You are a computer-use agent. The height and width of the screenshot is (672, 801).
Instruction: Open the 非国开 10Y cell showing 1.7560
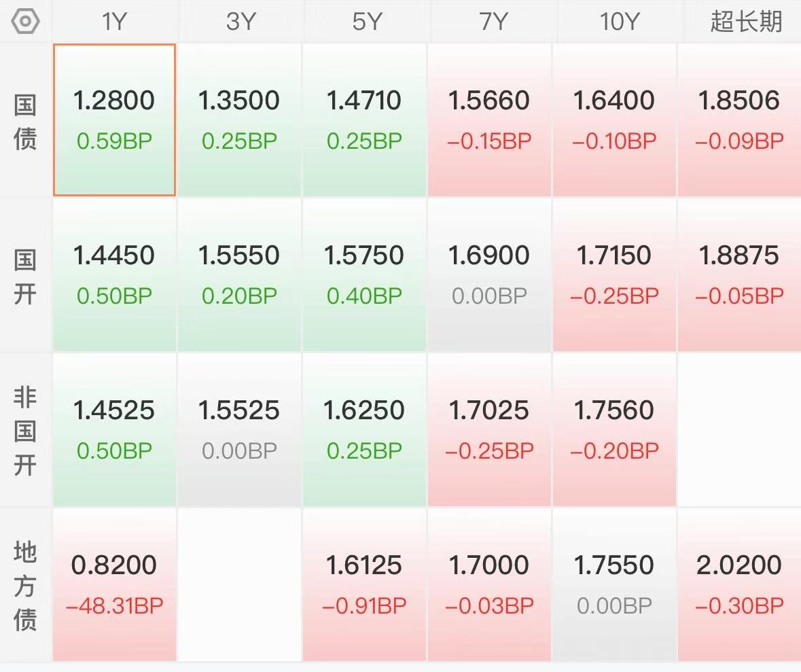tap(614, 430)
